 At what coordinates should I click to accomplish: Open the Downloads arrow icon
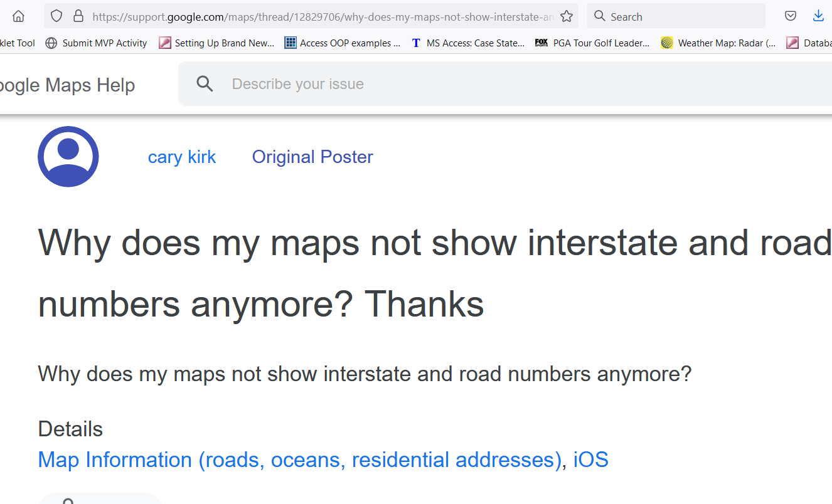pyautogui.click(x=818, y=16)
